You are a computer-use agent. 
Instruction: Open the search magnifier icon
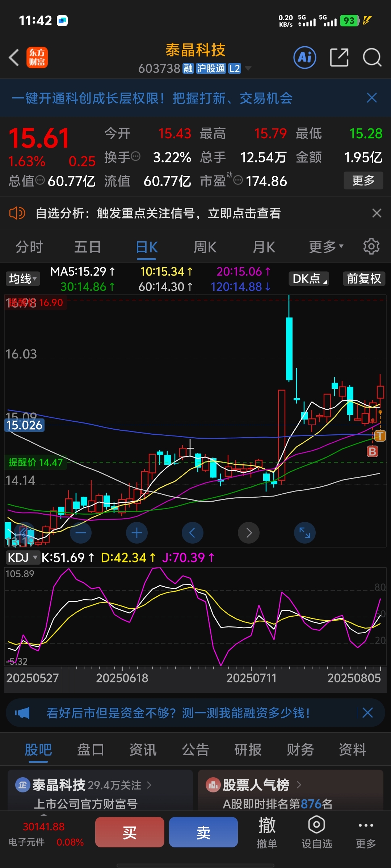[372, 58]
